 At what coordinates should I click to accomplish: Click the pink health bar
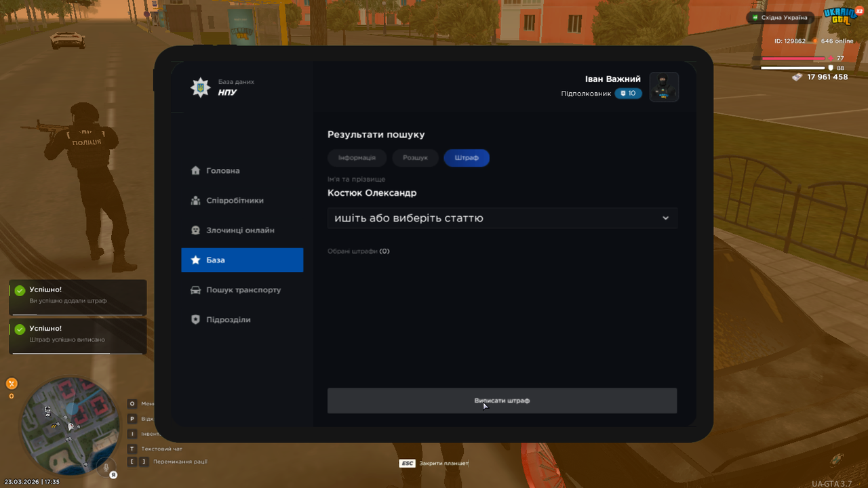(x=792, y=58)
